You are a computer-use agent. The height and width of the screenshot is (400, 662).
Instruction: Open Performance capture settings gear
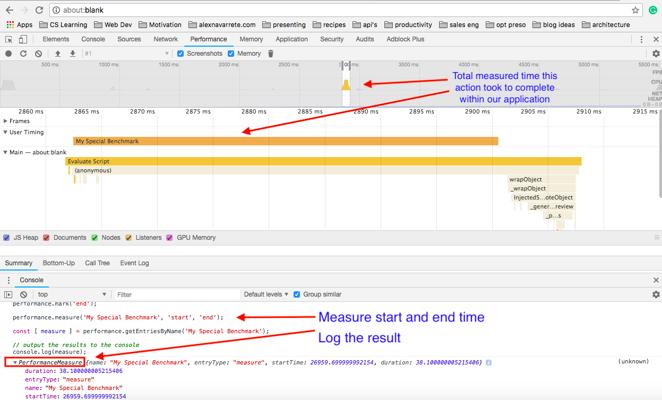coord(655,53)
